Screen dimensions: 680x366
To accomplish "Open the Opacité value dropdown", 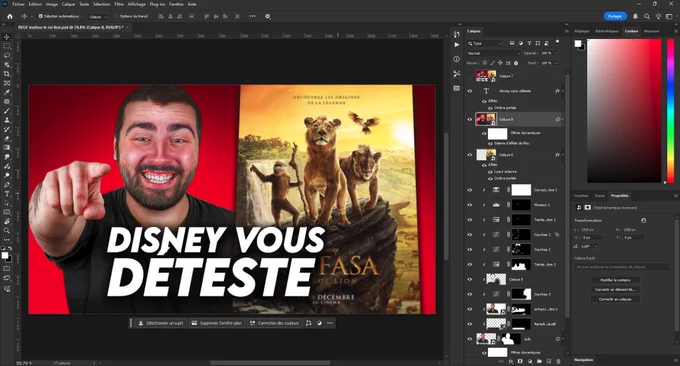I will (556, 53).
